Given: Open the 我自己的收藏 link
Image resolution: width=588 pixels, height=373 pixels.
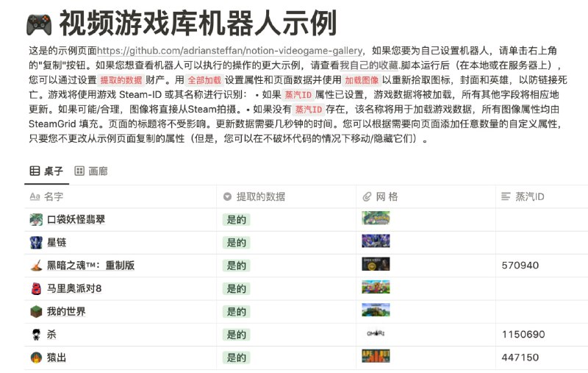Looking at the screenshot, I should 369,65.
